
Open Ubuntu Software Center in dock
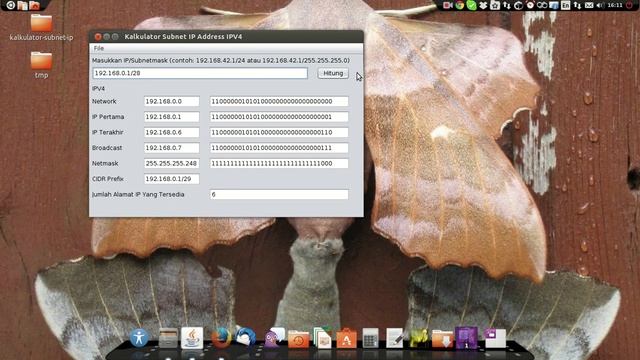click(347, 338)
